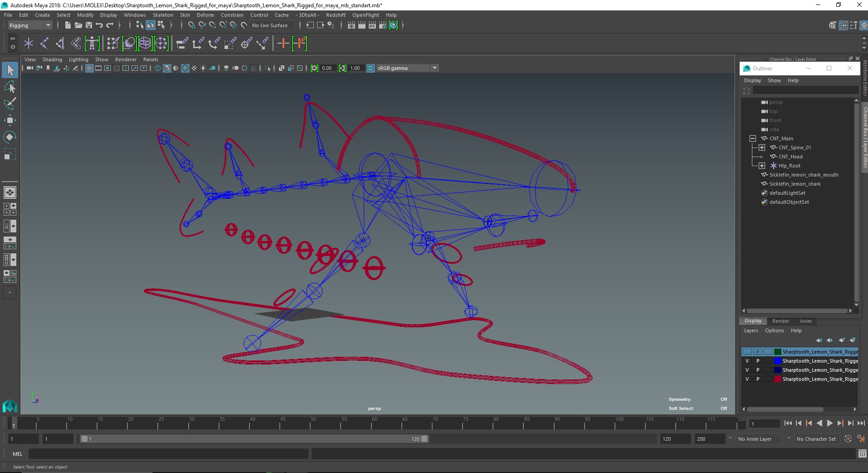Click frame 60 on the timeline

[x=374, y=423]
